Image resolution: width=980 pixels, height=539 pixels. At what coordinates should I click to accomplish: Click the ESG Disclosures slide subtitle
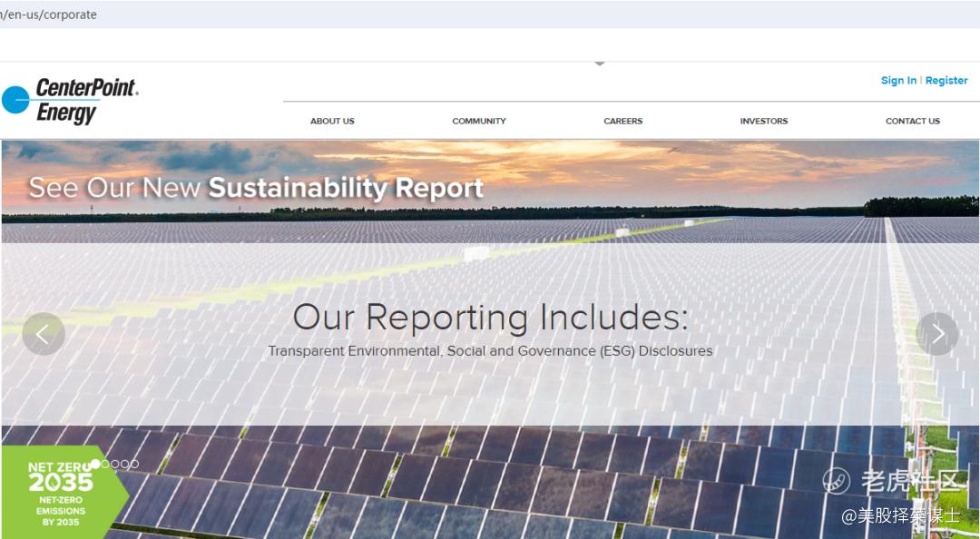[490, 351]
